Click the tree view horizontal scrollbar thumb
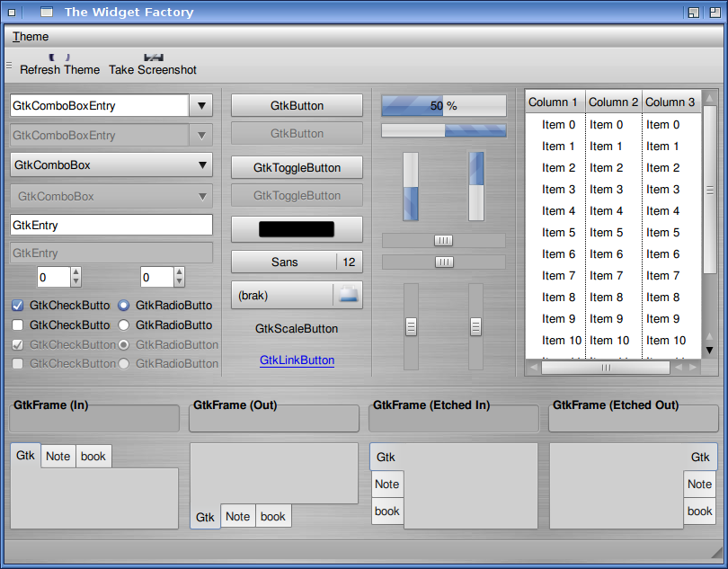 606,368
